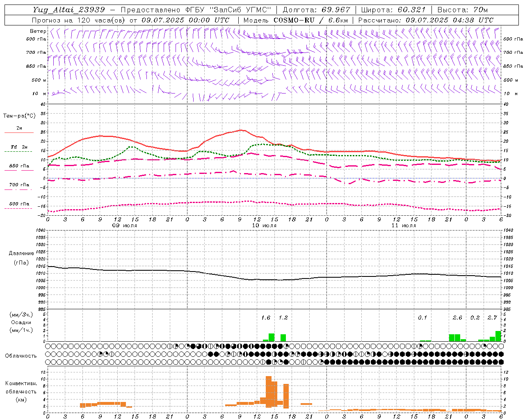Click the tallest orange convective cloud bar

[x=268, y=392]
